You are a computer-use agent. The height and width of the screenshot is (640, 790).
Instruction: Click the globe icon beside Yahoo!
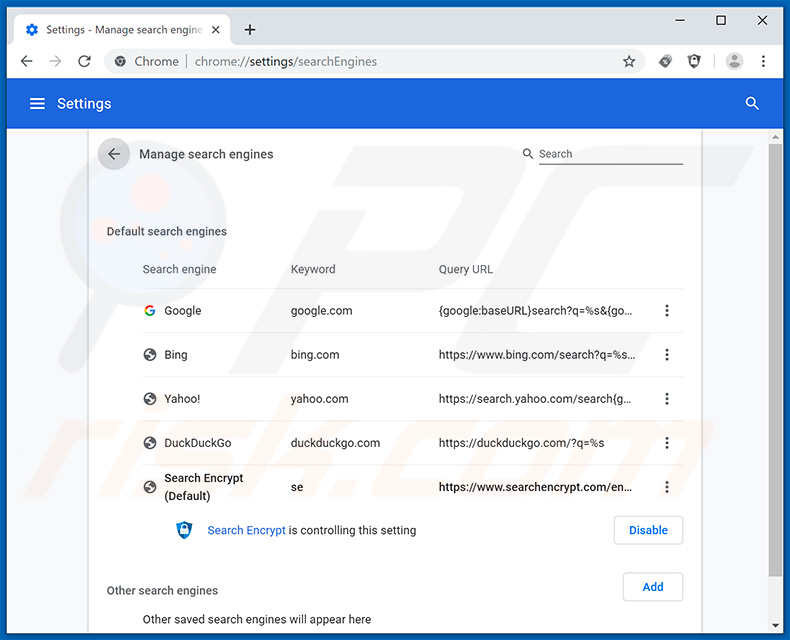pos(150,399)
